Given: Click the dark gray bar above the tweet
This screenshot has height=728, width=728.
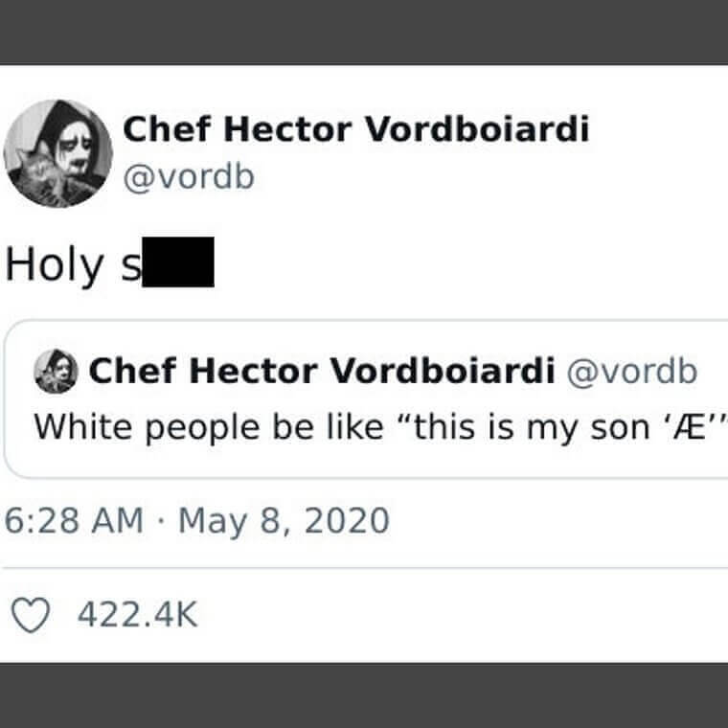Looking at the screenshot, I should coord(364,32).
